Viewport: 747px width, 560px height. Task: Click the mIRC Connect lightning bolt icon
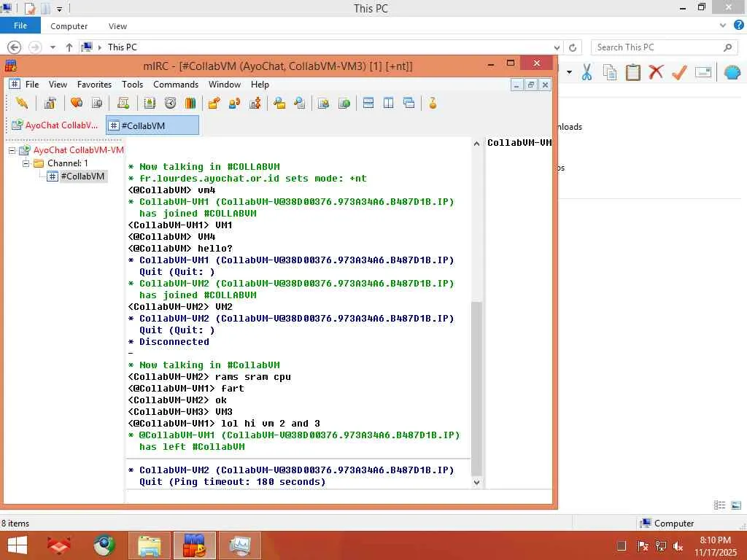(21, 103)
